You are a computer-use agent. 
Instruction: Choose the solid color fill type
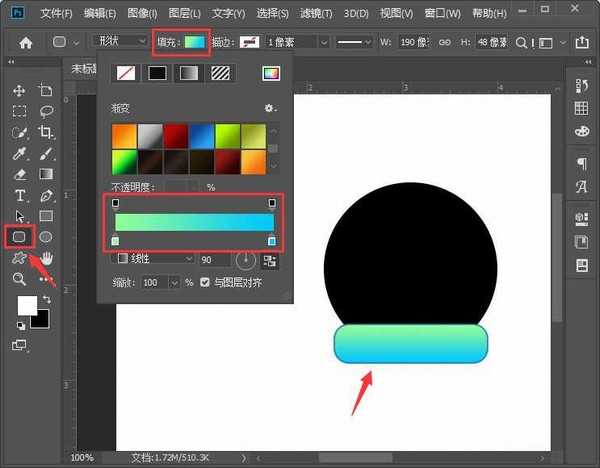coord(157,73)
